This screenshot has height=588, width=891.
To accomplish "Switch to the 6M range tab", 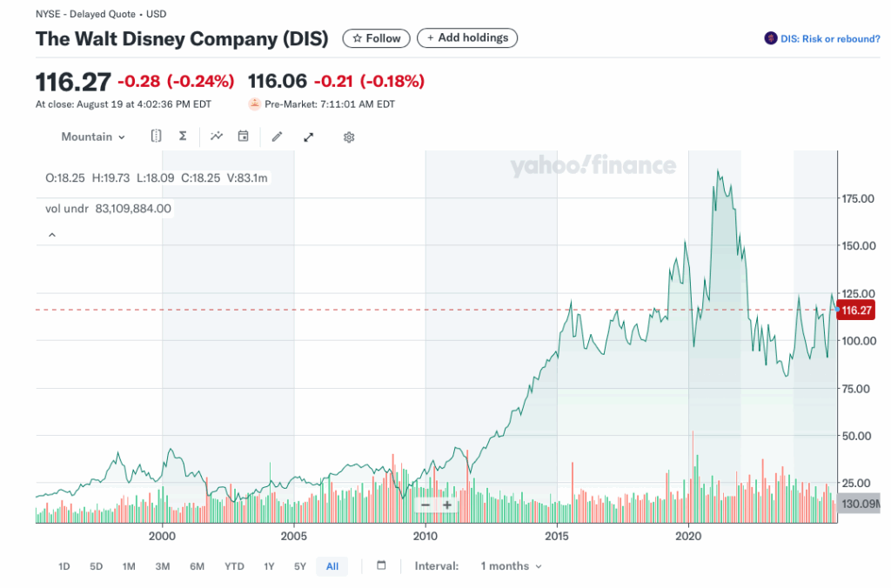I will click(197, 566).
